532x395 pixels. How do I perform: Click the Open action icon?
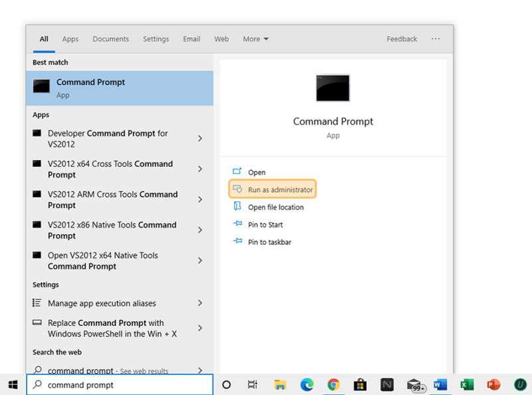pyautogui.click(x=237, y=172)
